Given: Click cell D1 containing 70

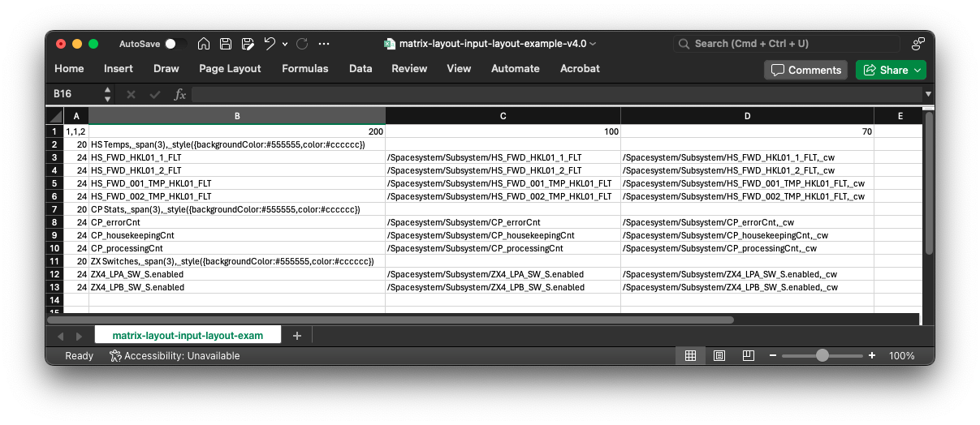Looking at the screenshot, I should coord(747,131).
